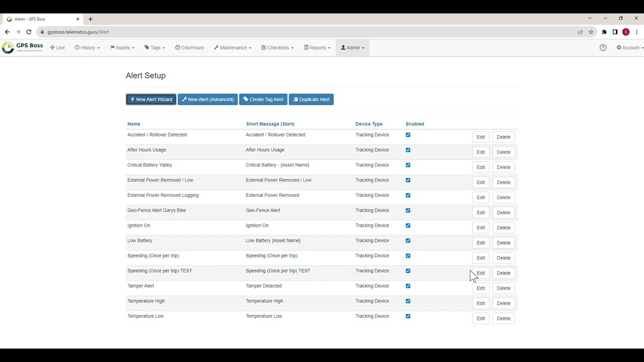Expand the Assets dropdown menu
The height and width of the screenshot is (362, 644).
(x=122, y=48)
